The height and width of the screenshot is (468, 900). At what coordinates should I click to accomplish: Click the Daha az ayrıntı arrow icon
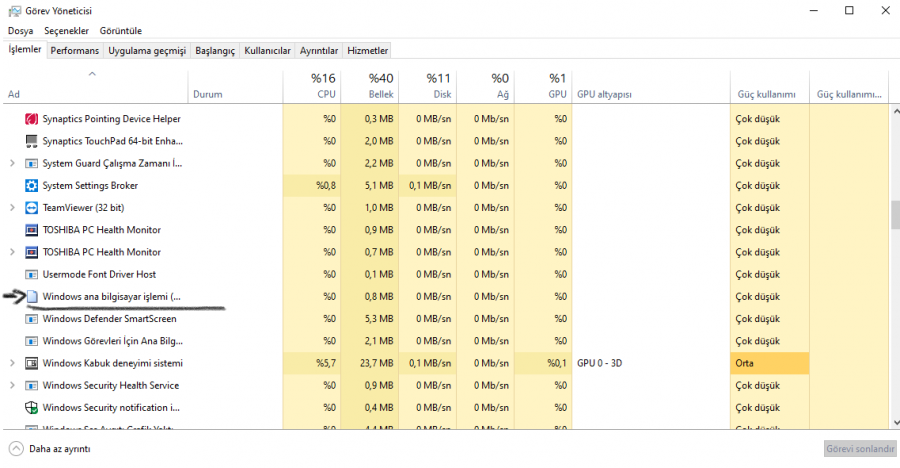point(16,448)
